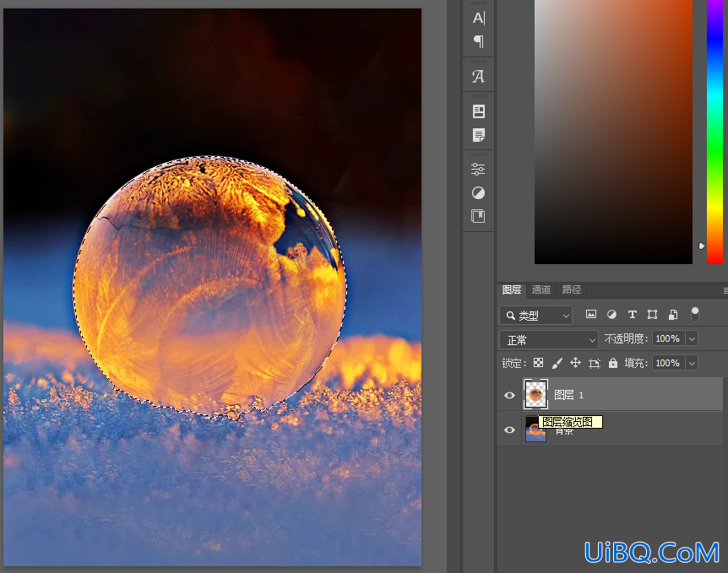Expand the 填充 fill dropdown arrow
Screen dimensions: 728x573
click(692, 363)
